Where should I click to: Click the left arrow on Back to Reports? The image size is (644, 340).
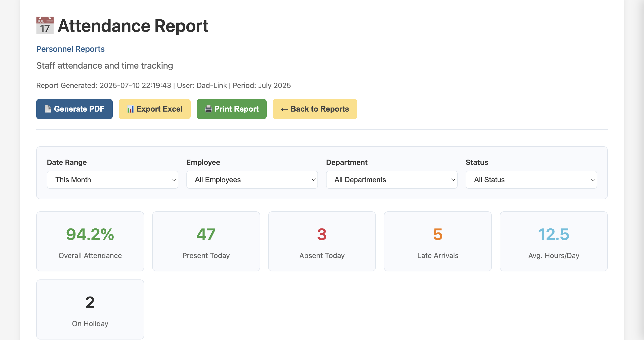tap(285, 109)
